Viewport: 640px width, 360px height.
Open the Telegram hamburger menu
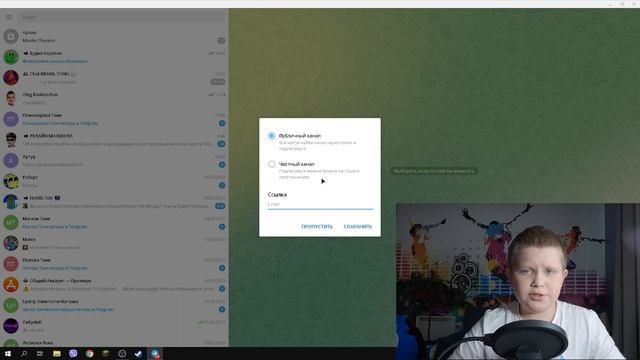[x=9, y=17]
